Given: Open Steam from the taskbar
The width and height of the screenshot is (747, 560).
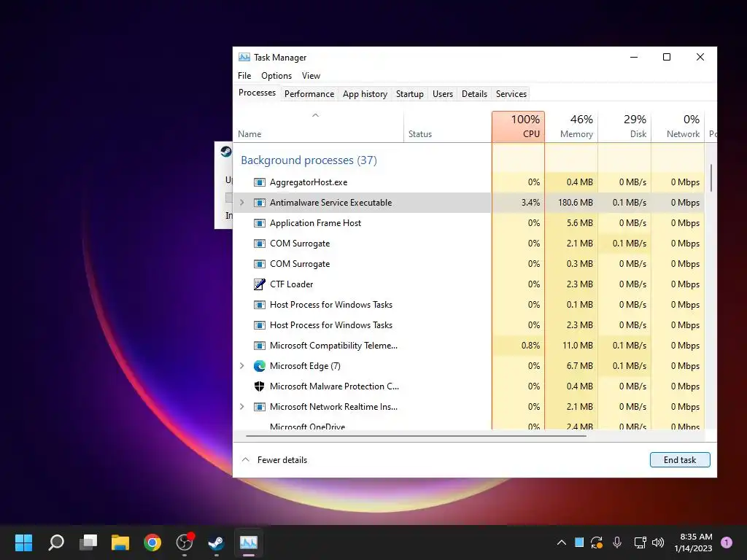Looking at the screenshot, I should tap(216, 542).
